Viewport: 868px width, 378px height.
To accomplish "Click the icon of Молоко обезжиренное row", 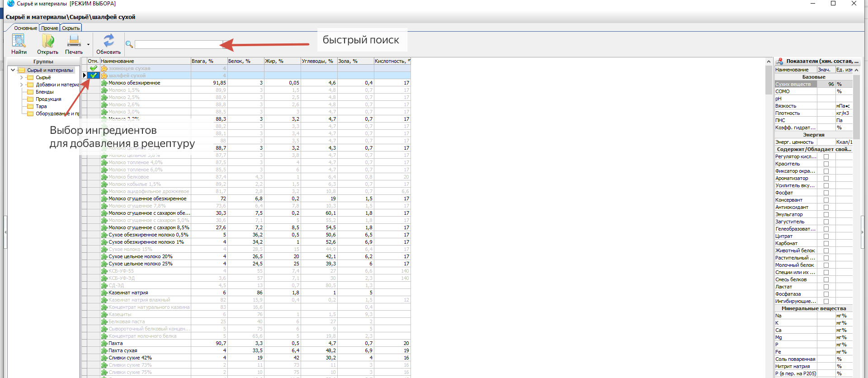I will (104, 83).
